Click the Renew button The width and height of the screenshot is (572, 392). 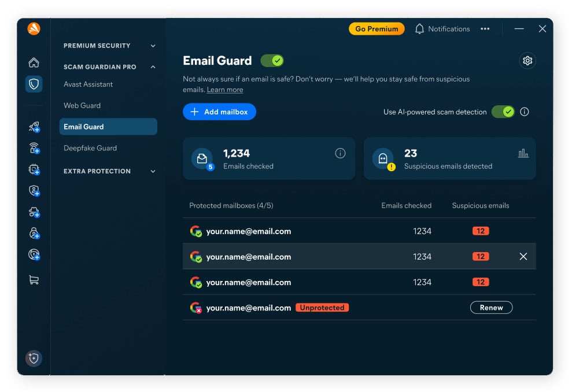point(491,308)
